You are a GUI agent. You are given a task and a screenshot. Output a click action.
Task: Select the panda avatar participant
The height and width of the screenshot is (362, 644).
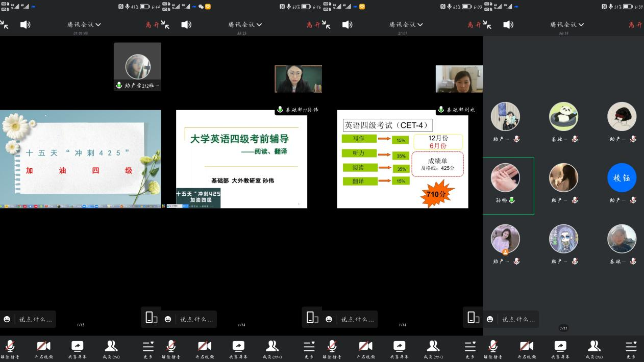click(563, 117)
